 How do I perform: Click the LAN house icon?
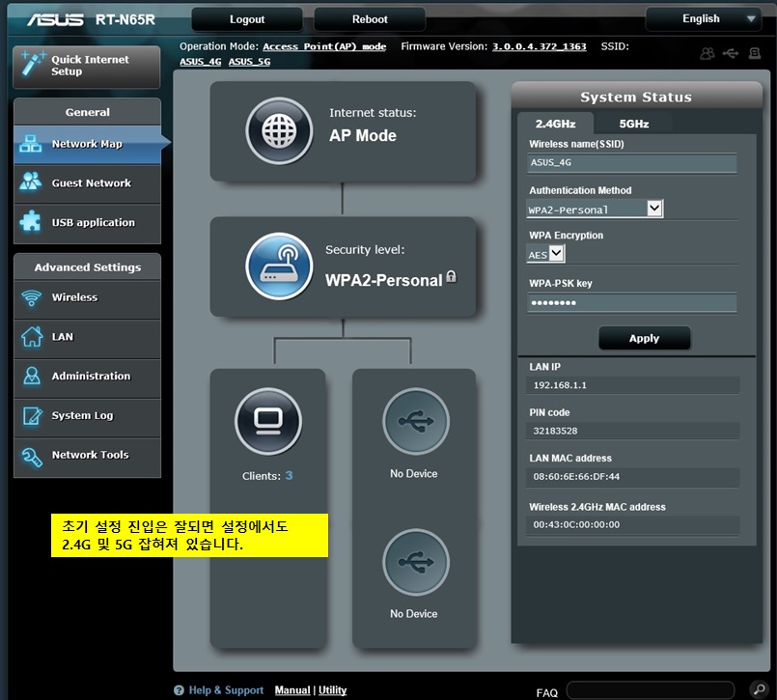click(x=32, y=337)
